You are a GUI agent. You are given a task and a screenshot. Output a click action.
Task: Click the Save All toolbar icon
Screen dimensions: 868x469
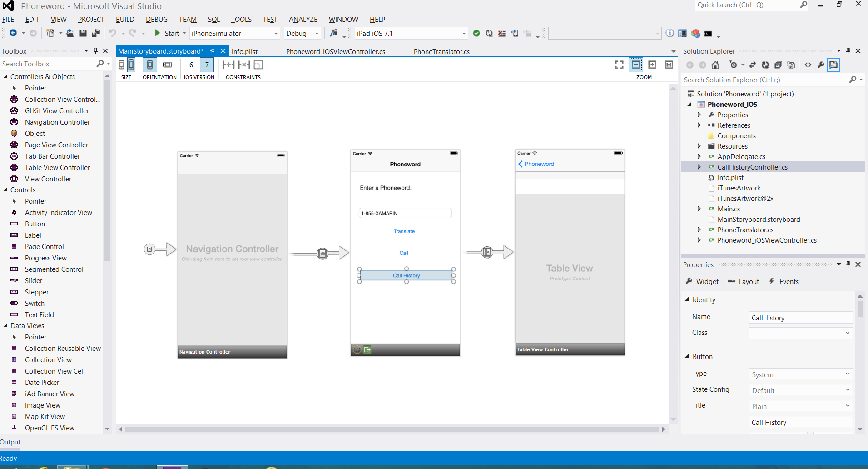(95, 33)
